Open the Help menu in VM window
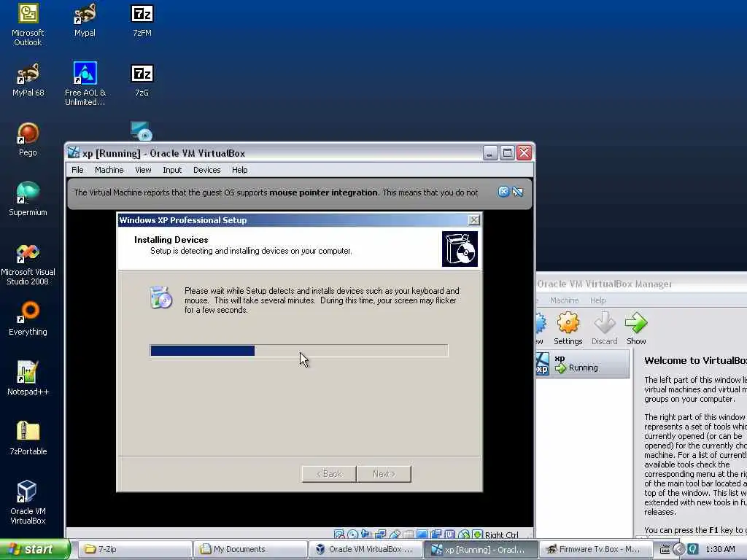 [x=239, y=170]
